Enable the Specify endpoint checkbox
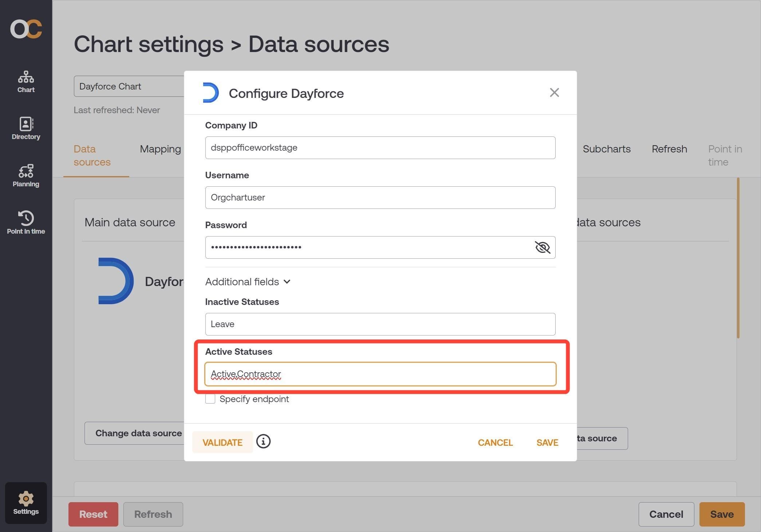Screen dimensions: 761x532 (210, 399)
